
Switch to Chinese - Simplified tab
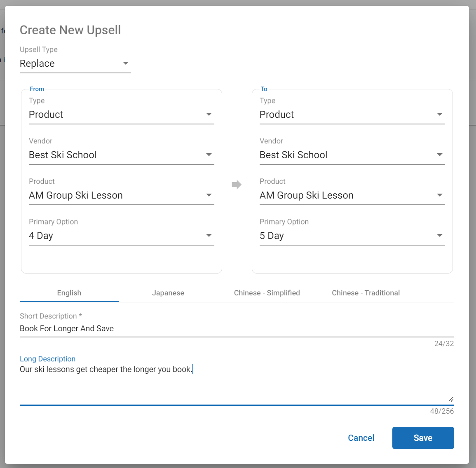click(x=267, y=293)
